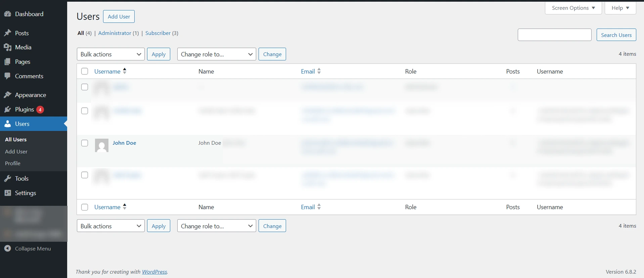
Task: Click the Settings sliders icon
Action: [x=8, y=193]
